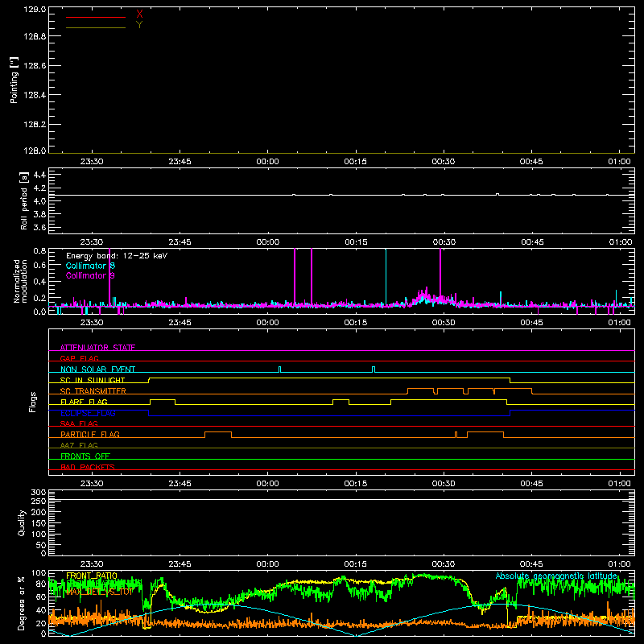Click the 128.6 tick on Pointing axis

click(x=35, y=65)
